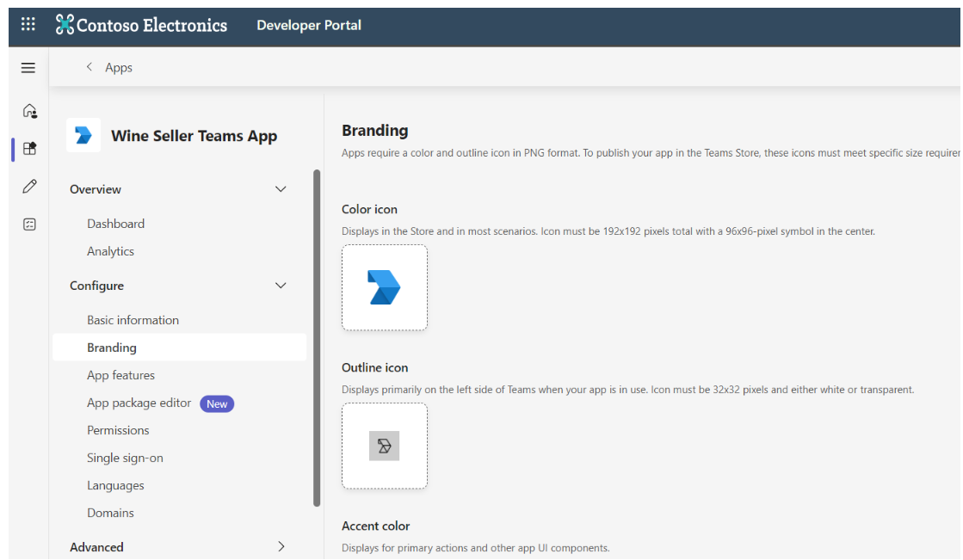Image resolution: width=963 pixels, height=560 pixels.
Task: Expand the Advanced section chevron
Action: 281,546
